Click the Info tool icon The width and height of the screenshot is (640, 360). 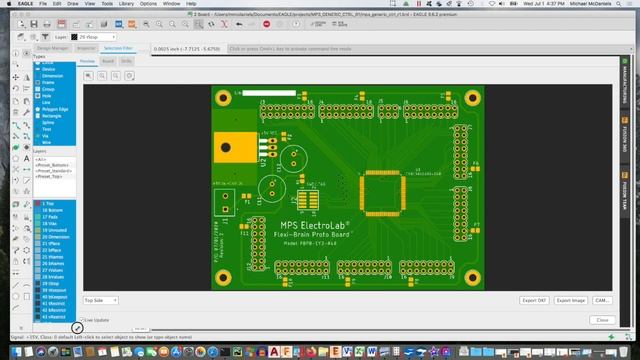[16, 54]
